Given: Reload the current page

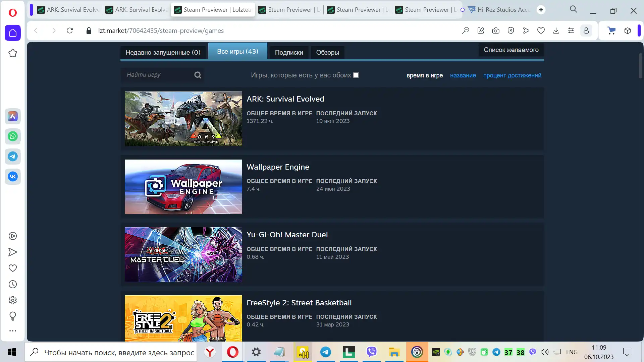Looking at the screenshot, I should pos(70,31).
